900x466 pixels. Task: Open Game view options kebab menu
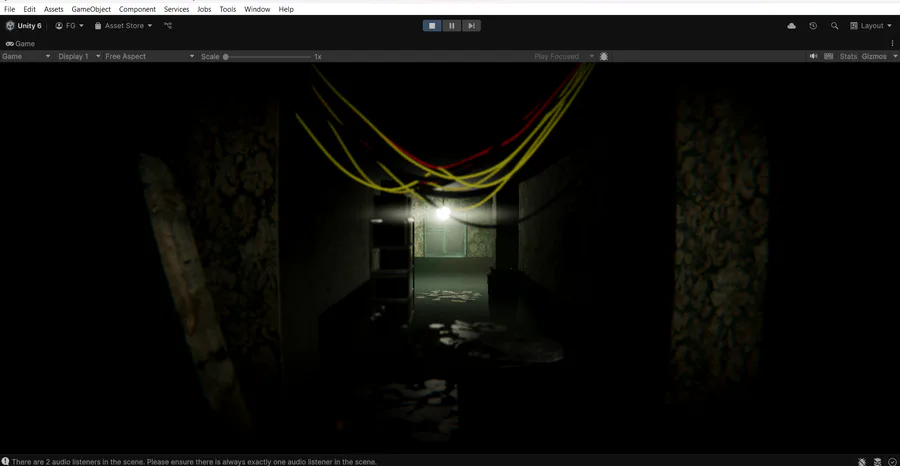click(x=892, y=44)
